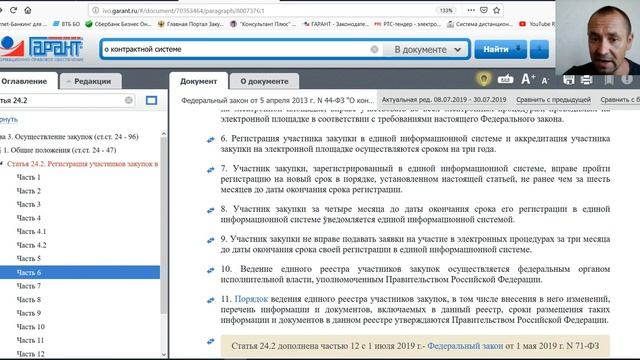Screen dimensions: 640x360
Task: Click the paragraph link icon beside item 7
Action: click(211, 170)
